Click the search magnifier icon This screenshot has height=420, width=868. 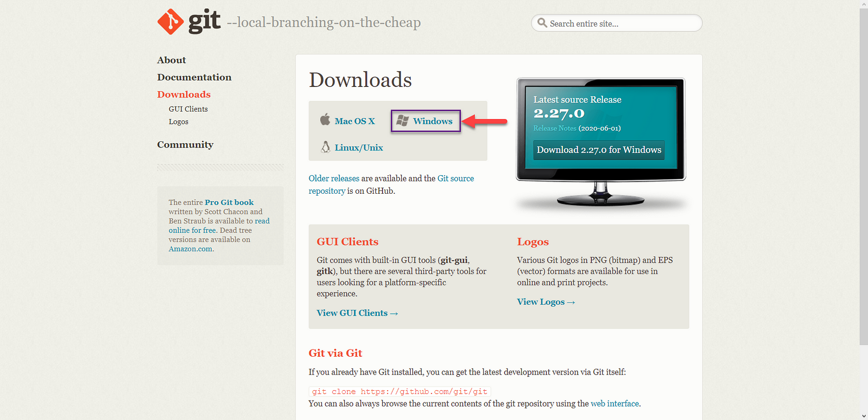tap(542, 23)
